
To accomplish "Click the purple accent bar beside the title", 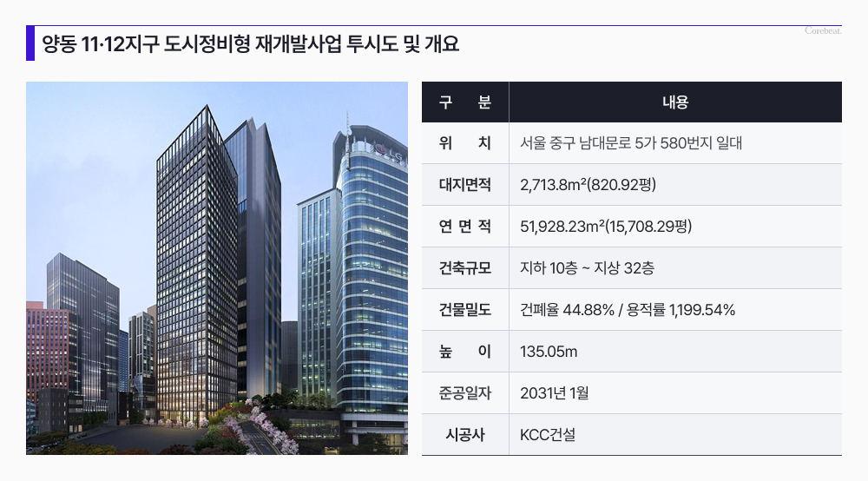I will (30, 43).
